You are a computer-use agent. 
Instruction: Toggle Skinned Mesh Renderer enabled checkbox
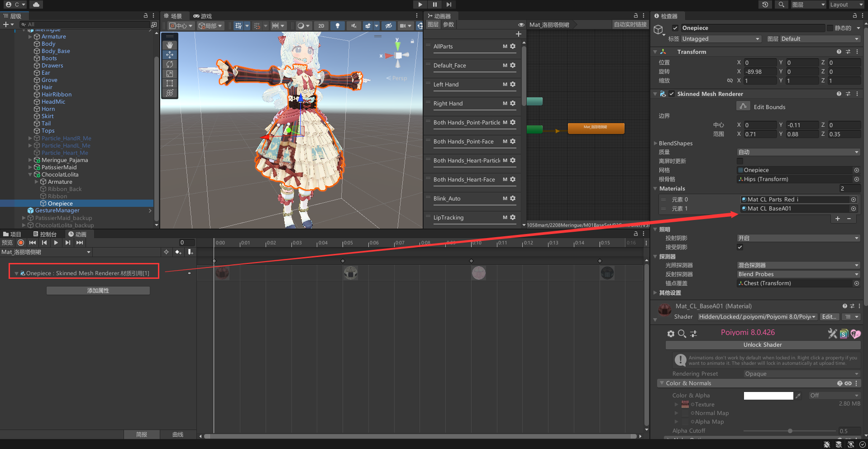point(672,94)
